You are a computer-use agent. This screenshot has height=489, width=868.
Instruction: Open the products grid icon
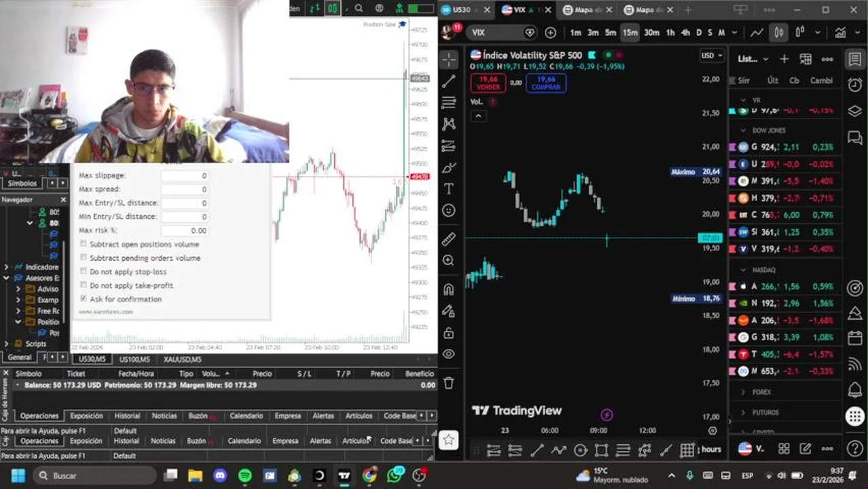[855, 416]
